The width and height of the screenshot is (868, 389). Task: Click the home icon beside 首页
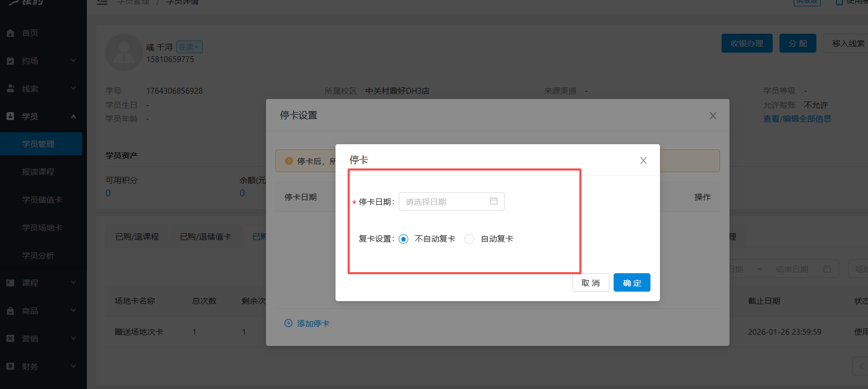11,33
